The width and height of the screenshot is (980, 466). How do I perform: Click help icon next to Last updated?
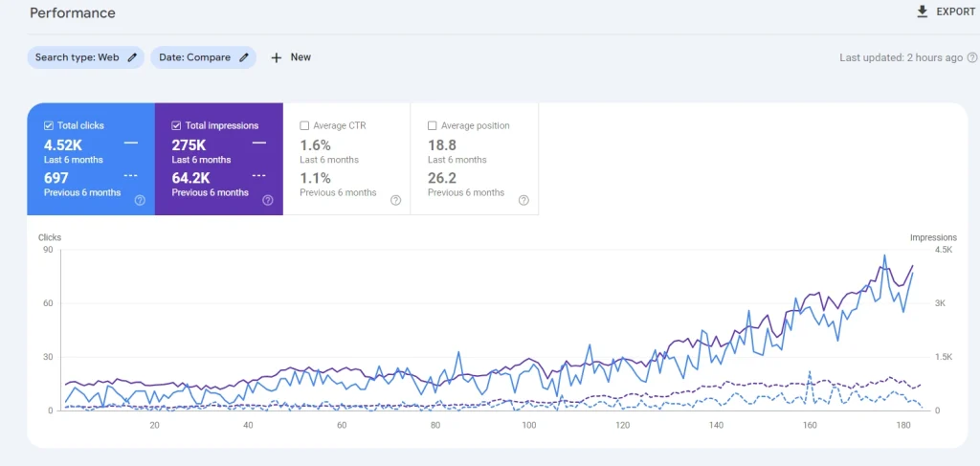(972, 57)
